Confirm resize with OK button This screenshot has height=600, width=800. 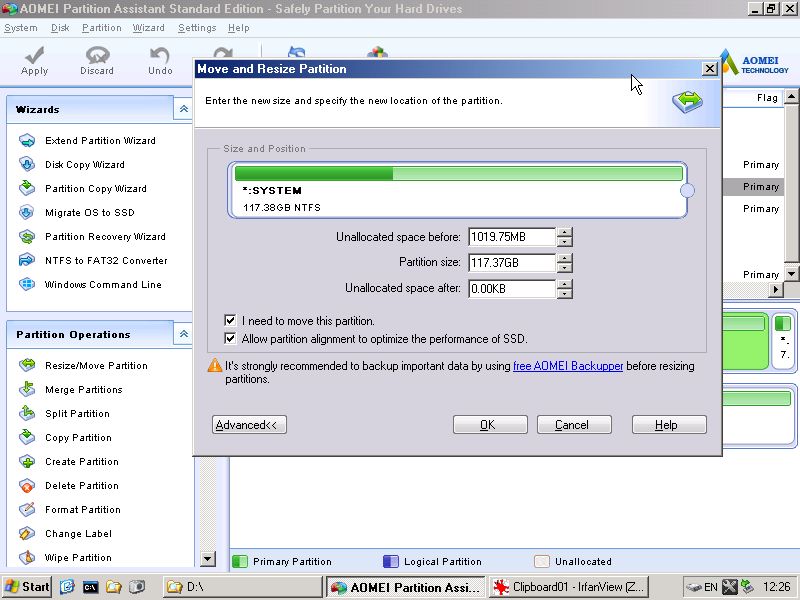(490, 424)
